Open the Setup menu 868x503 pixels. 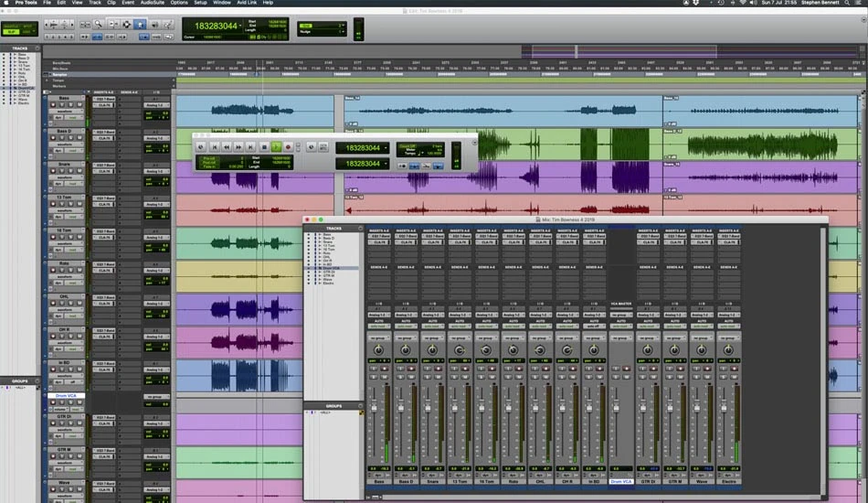[200, 3]
